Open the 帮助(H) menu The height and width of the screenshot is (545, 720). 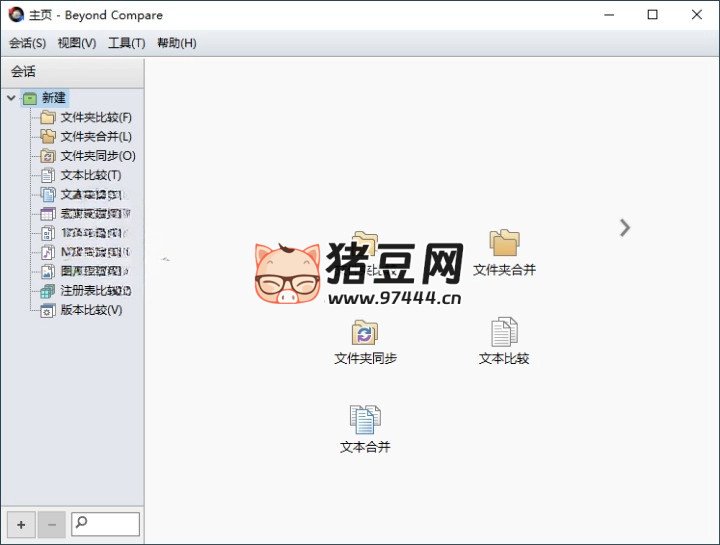[176, 43]
